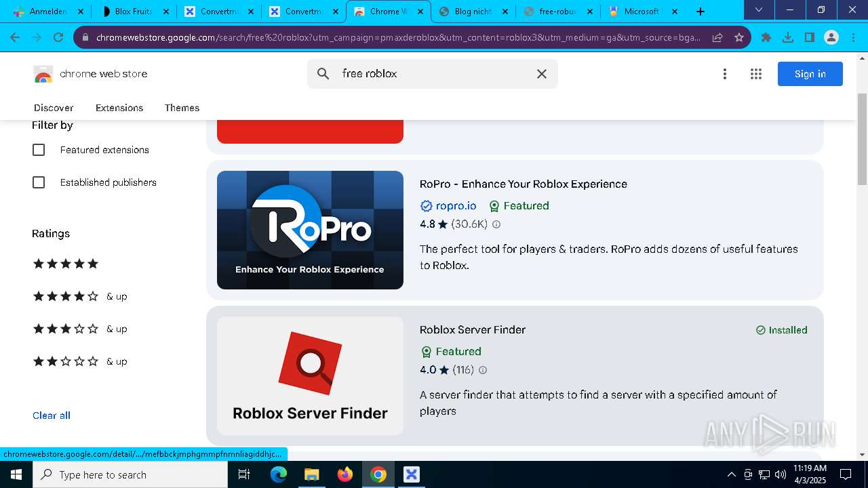This screenshot has width=868, height=488.
Task: Open Firefox from taskbar
Action: point(345,474)
